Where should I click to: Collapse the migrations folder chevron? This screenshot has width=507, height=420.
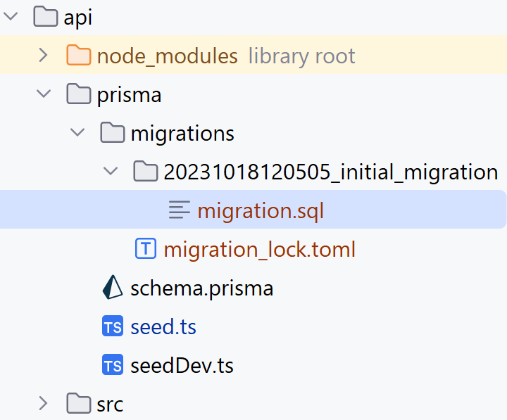77,132
